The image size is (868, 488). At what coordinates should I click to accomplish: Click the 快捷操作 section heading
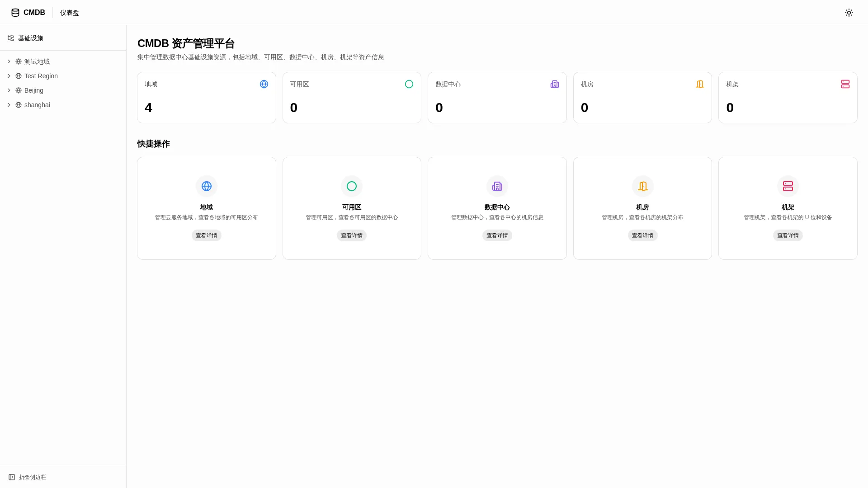click(x=154, y=144)
